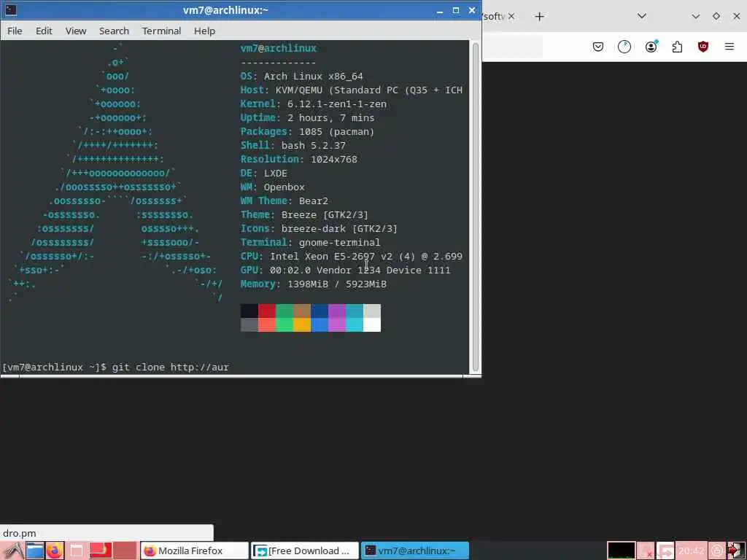Viewport: 747px width, 560px height.
Task: Launch file manager from taskbar
Action: (35, 551)
